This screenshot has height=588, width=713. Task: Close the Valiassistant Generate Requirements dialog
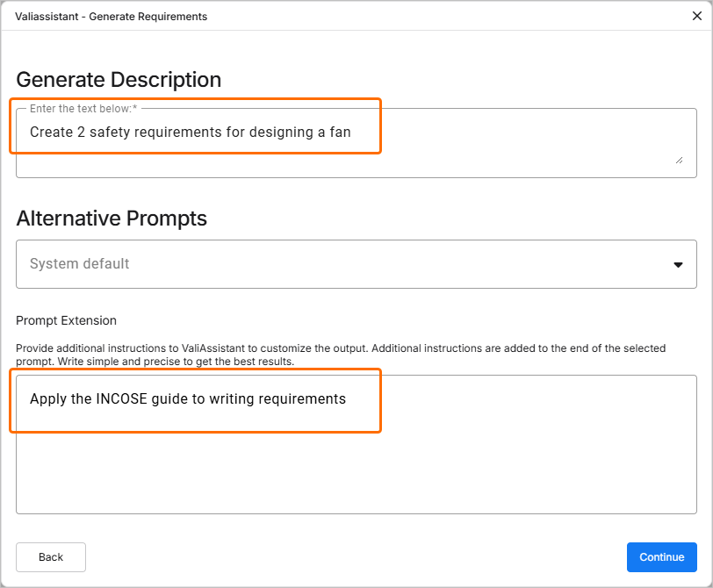697,16
